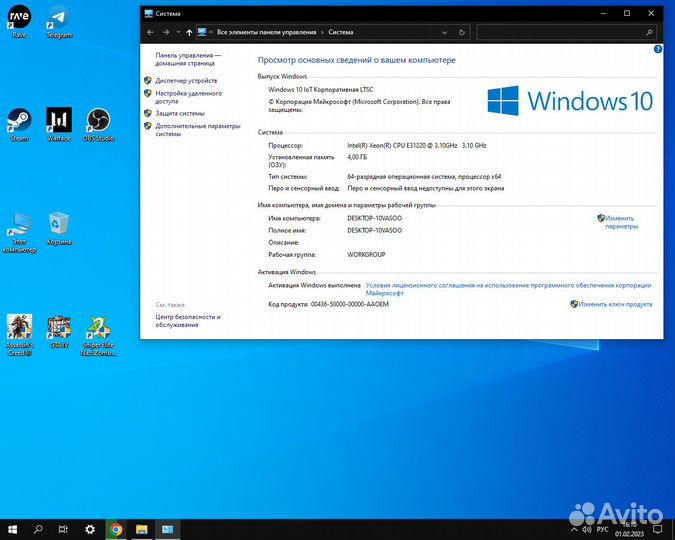The height and width of the screenshot is (540, 675).
Task: Open the taskbar clock and date
Action: coord(629,529)
